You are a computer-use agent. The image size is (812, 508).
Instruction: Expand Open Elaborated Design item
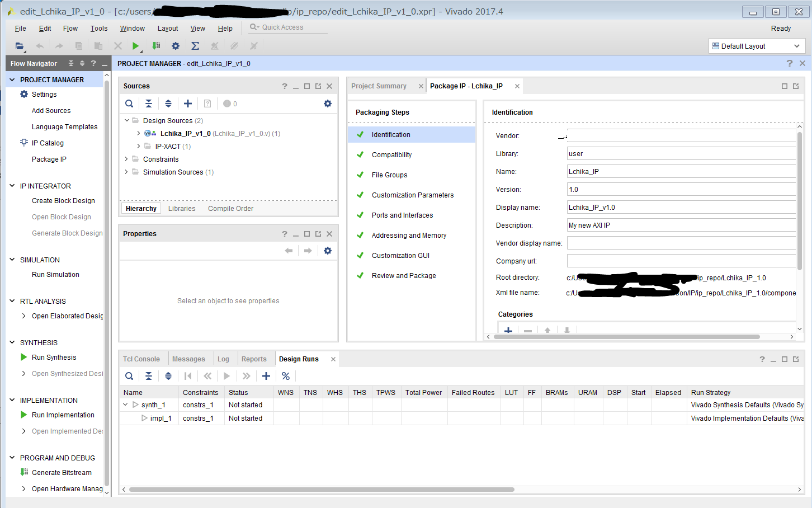[23, 316]
